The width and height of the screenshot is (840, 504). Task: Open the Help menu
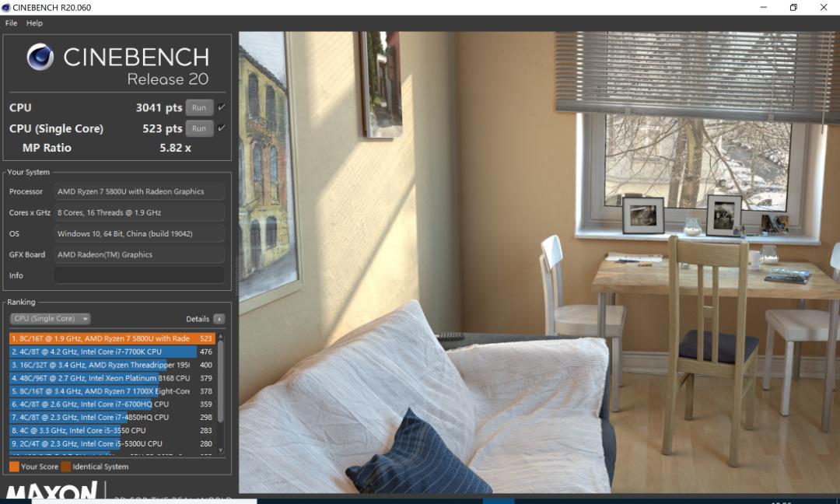[34, 23]
